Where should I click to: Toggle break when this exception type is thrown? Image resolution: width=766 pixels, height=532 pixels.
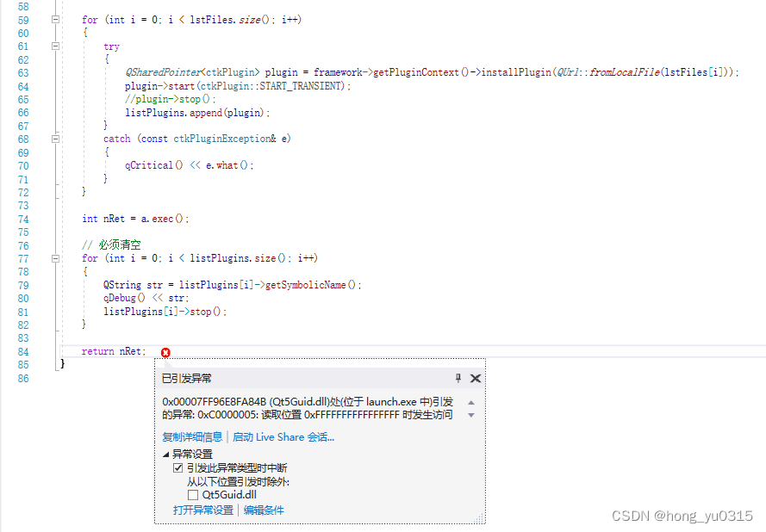177,468
